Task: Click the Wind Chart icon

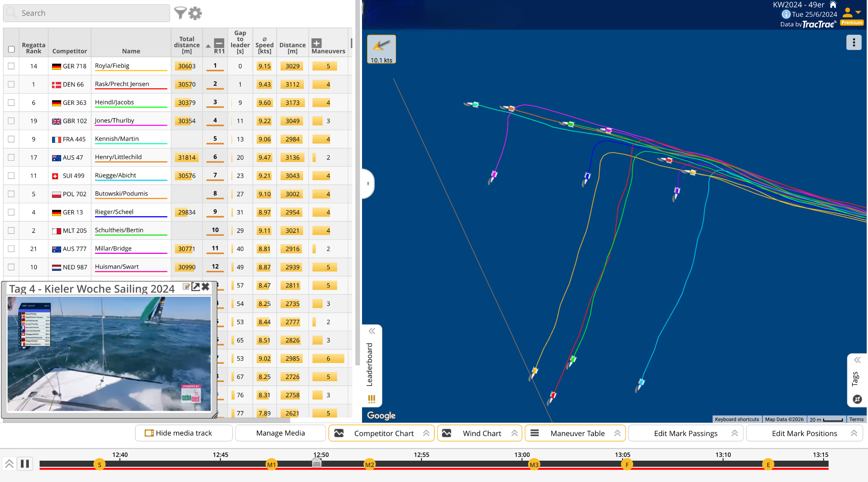Action: [x=447, y=433]
